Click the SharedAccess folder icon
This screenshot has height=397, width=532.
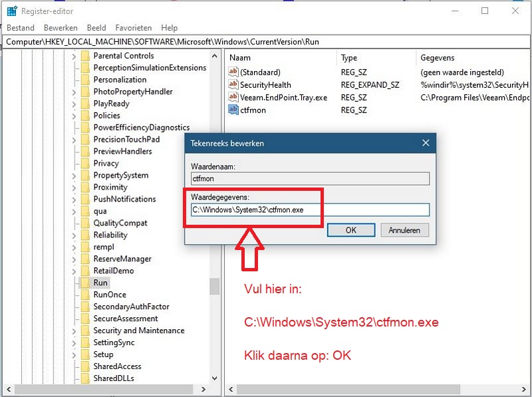(85, 366)
